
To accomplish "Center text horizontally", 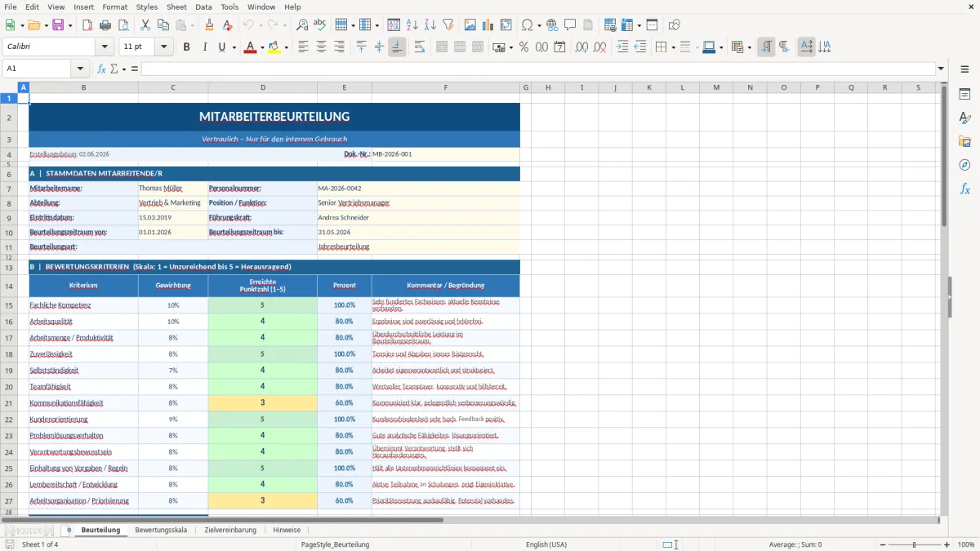I will 321,47.
